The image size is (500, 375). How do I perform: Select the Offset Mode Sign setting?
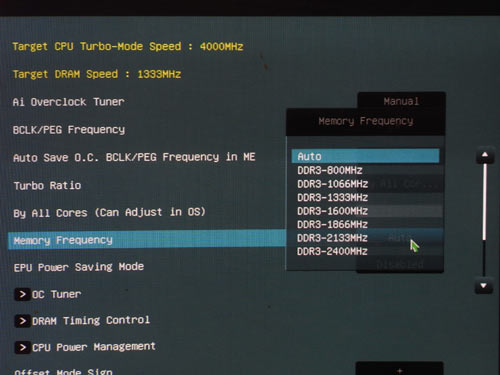[x=63, y=371]
